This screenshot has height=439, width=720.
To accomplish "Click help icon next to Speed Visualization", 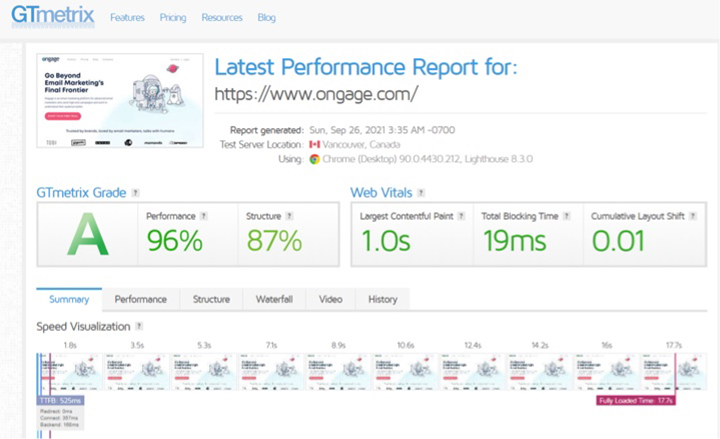I will click(x=139, y=326).
